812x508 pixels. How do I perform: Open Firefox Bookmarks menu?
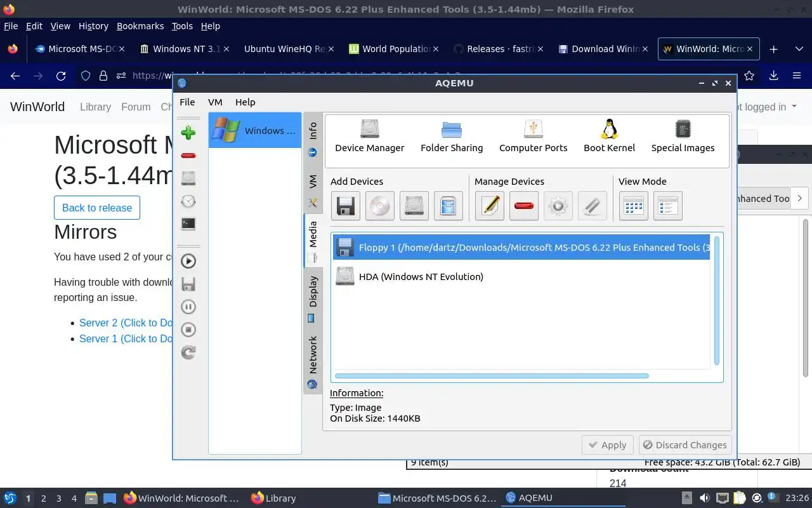[x=140, y=26]
